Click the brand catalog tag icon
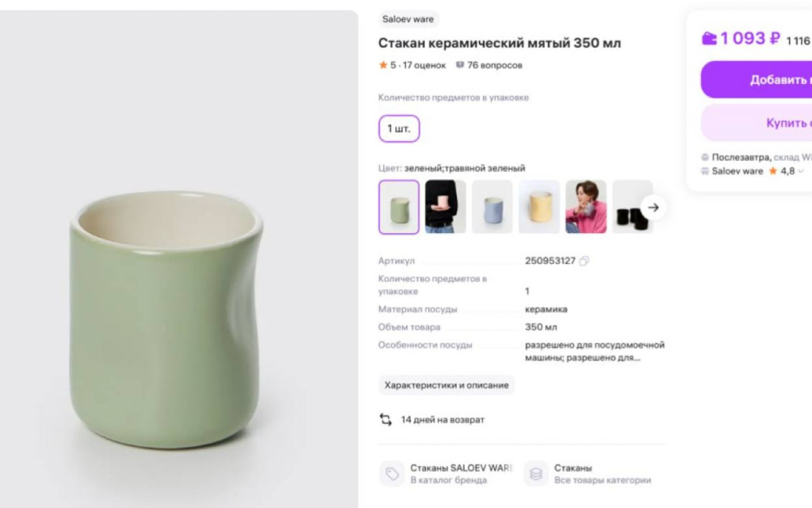This screenshot has height=508, width=812. coord(392,473)
